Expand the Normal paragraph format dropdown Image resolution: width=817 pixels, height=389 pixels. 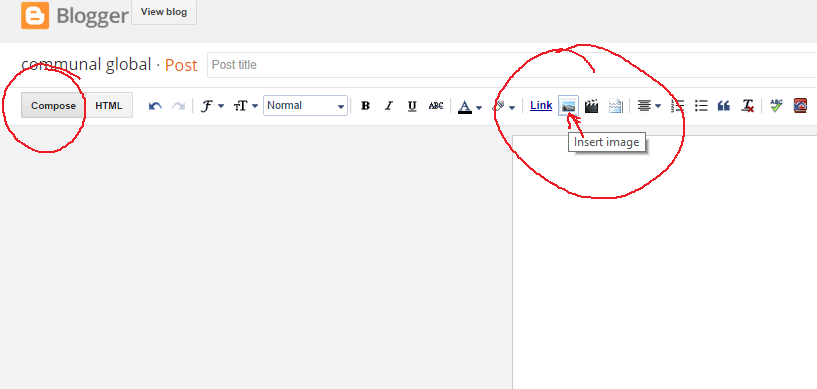tap(305, 106)
